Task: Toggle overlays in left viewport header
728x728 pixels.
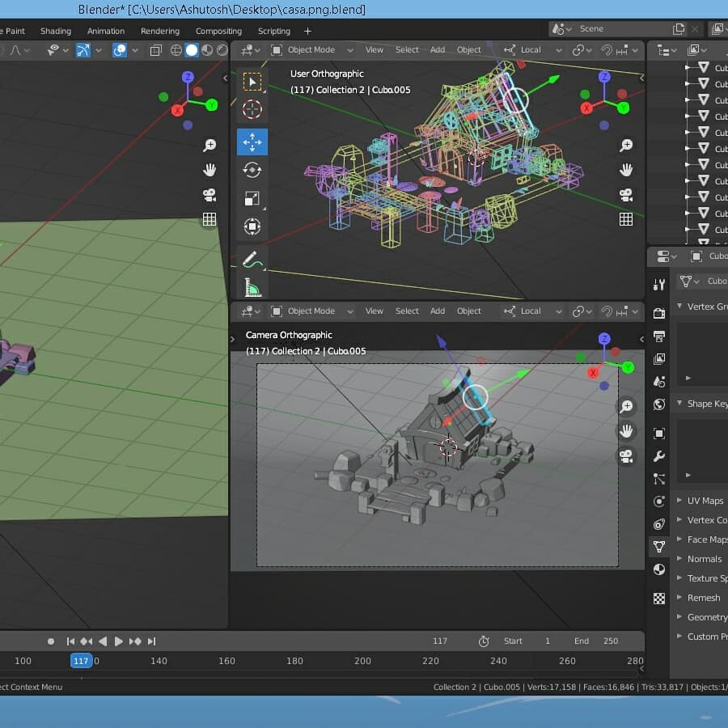Action: 120,49
